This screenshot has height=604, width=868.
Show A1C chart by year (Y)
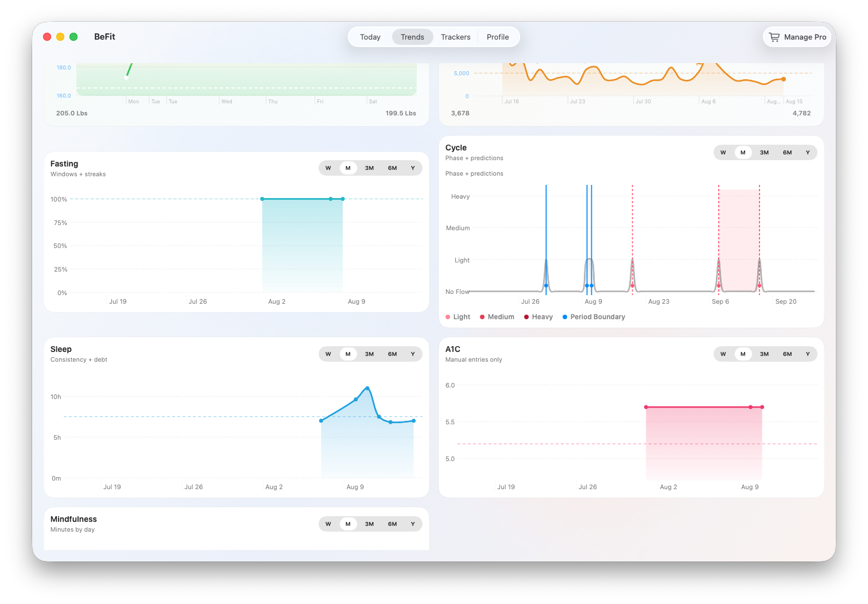808,354
